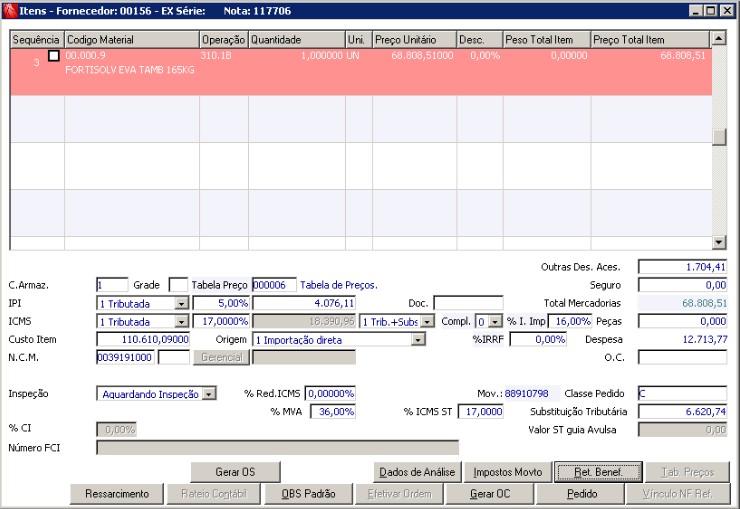The width and height of the screenshot is (740, 509).
Task: Click the Preço Total Item column header
Action: click(x=650, y=40)
